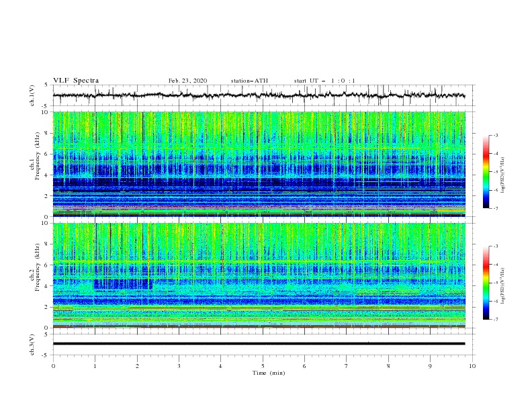Click time axis tick label "7"
The image size is (532, 411).
pyautogui.click(x=347, y=366)
